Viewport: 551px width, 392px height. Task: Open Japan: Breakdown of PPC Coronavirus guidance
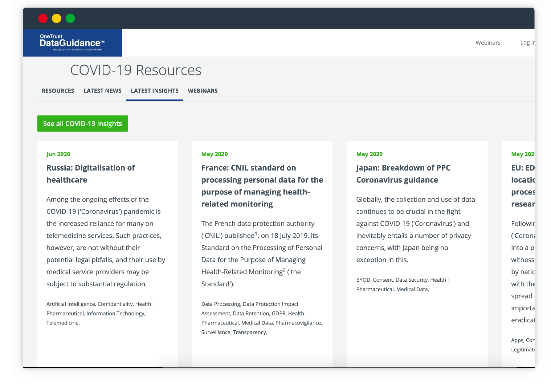[403, 174]
